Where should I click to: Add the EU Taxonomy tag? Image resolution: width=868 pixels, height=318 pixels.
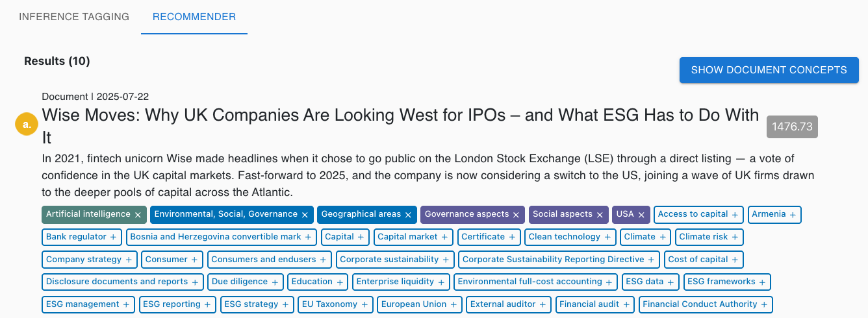364,304
